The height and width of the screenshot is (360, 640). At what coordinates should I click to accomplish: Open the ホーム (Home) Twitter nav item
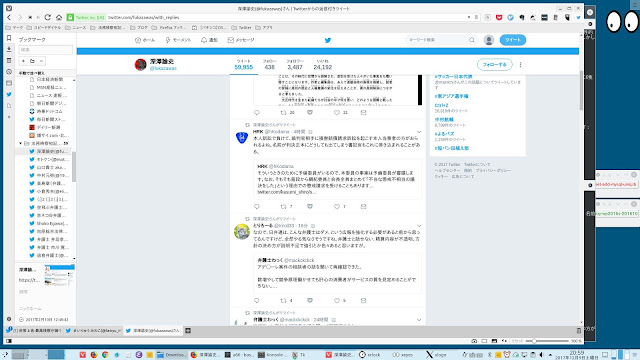tap(145, 40)
